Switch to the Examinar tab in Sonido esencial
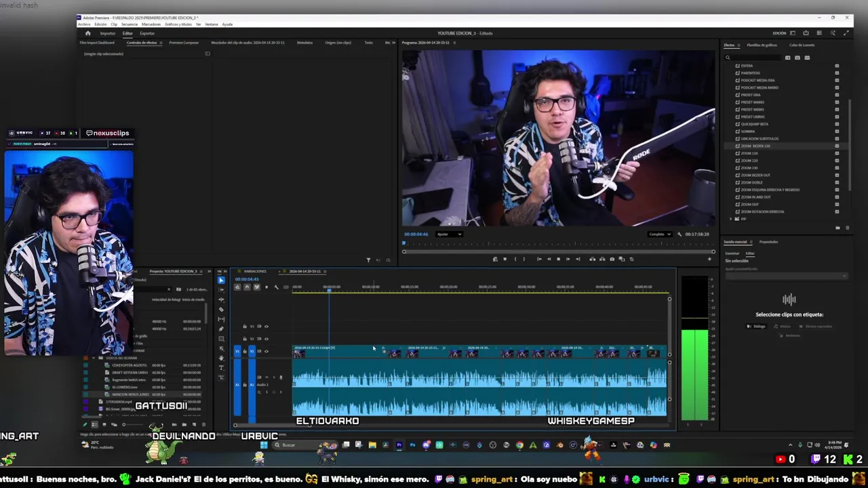This screenshot has width=868, height=488. pos(732,253)
